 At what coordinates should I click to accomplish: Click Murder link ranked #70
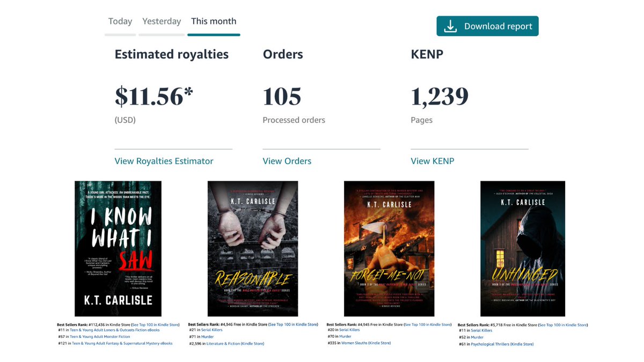click(345, 337)
